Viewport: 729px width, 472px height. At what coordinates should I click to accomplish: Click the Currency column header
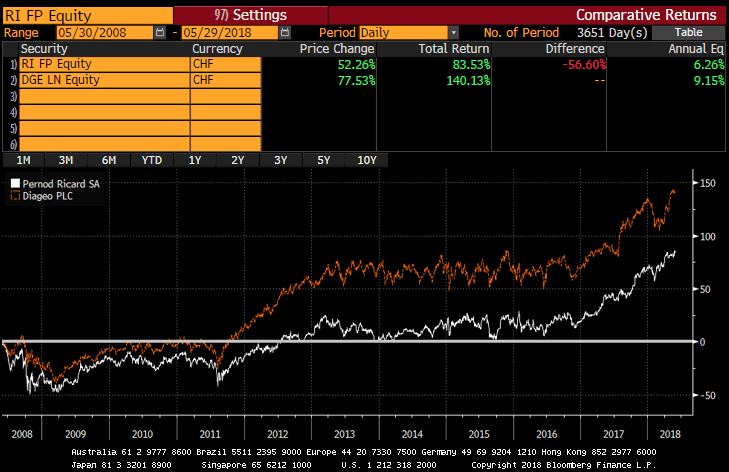217,49
